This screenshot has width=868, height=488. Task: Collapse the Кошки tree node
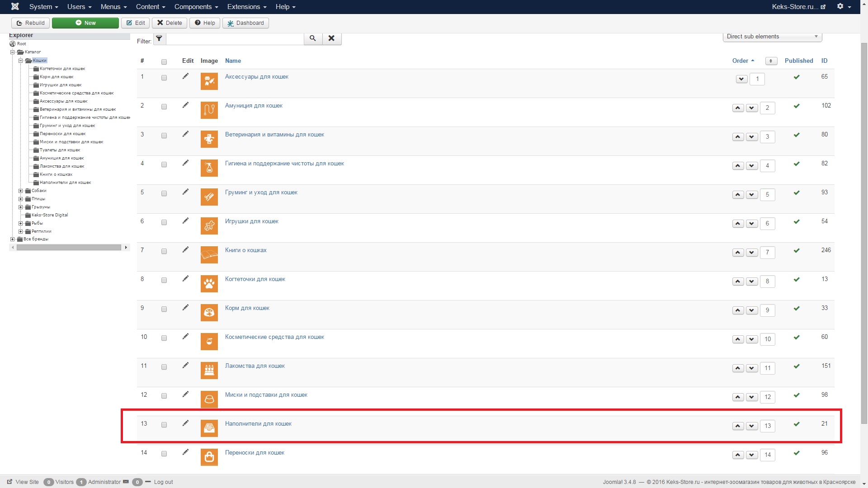point(20,61)
